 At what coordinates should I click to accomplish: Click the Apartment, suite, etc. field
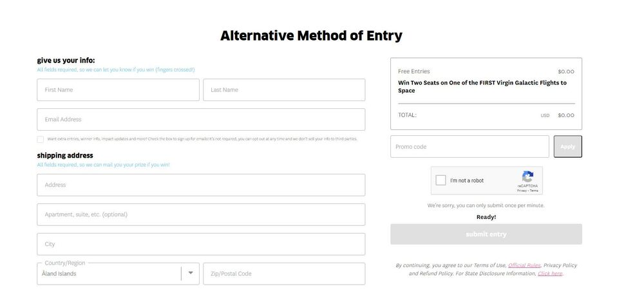click(x=201, y=215)
